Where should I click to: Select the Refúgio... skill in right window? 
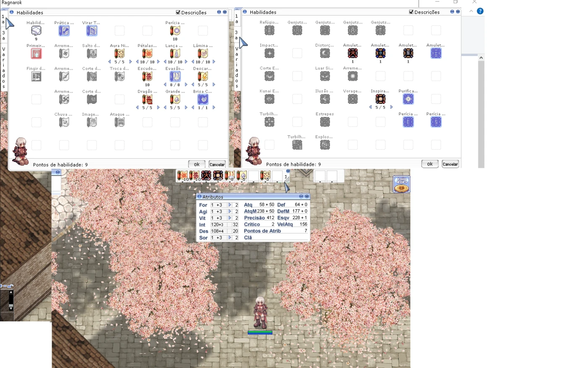tap(269, 30)
